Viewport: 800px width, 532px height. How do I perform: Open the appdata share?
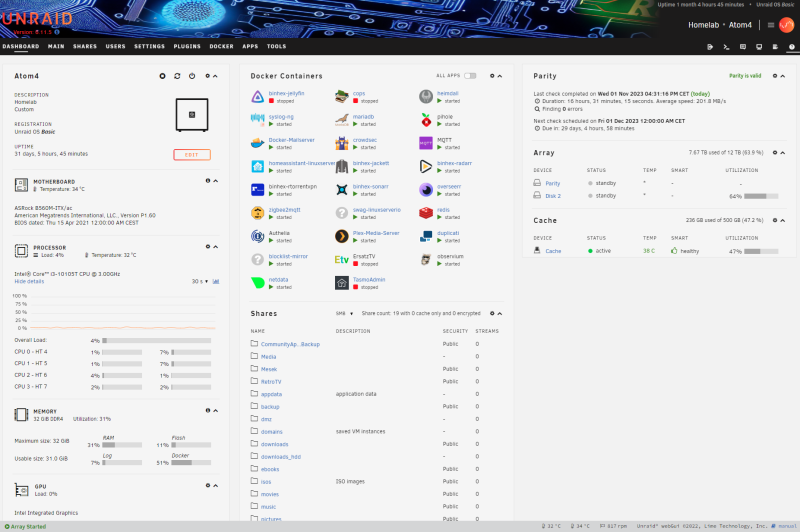coord(271,394)
